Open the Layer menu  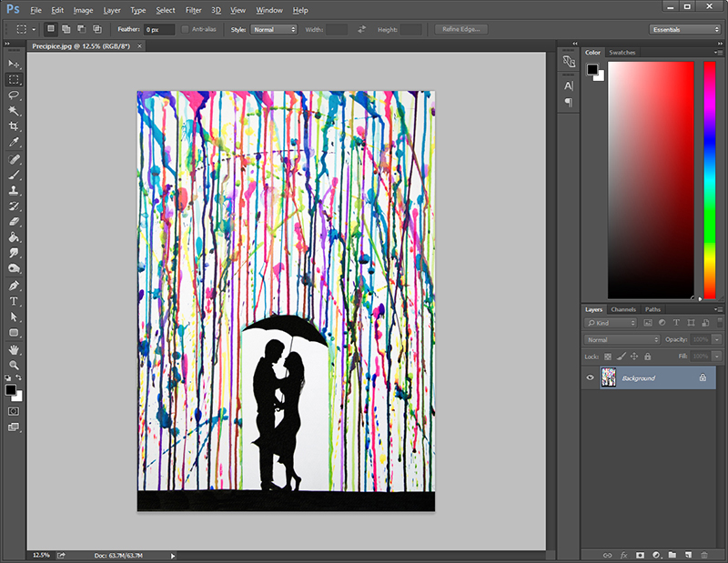click(112, 10)
